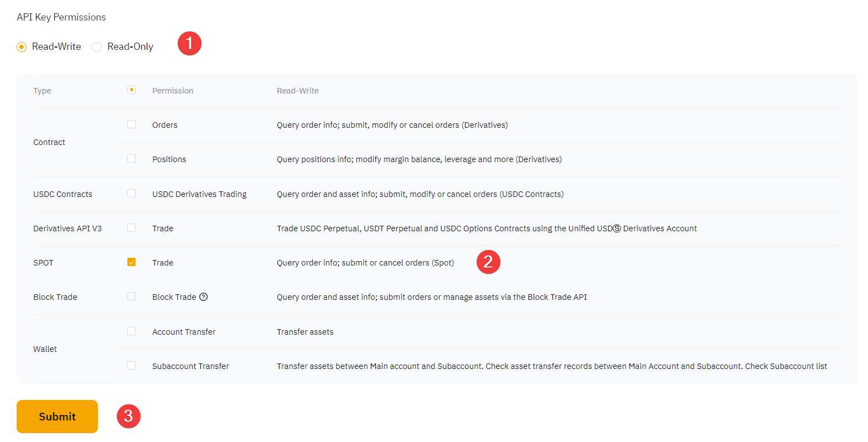This screenshot has width=868, height=442.
Task: Check the Account Transfer checkbox
Action: [x=131, y=331]
